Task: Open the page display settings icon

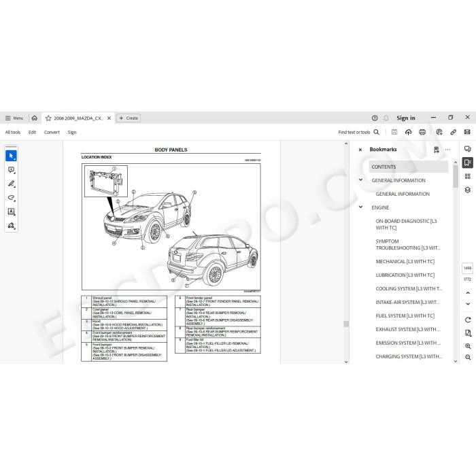Action: 468,333
